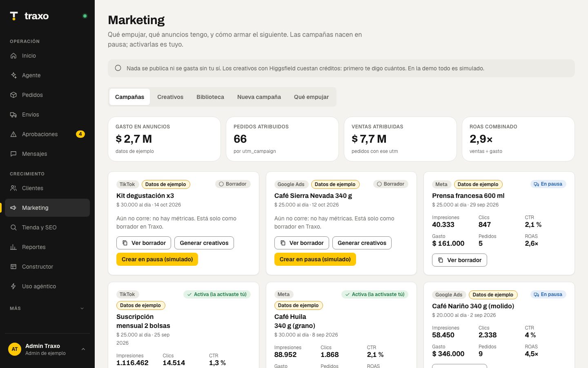Click the checkmark on Café Huila's Activa badge
The image size is (588, 368).
[x=347, y=294]
